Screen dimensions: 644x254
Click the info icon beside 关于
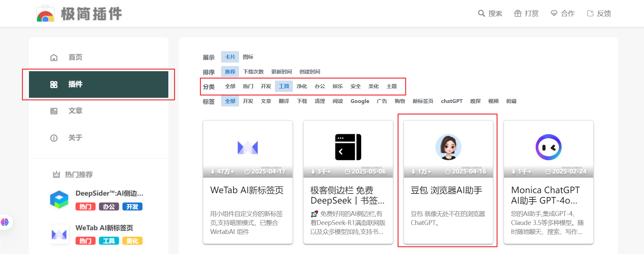54,138
